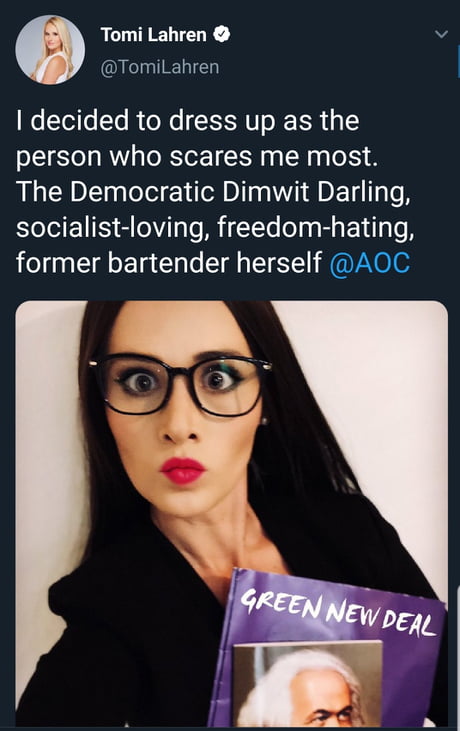This screenshot has width=460, height=731.
Task: Click the red lips in the photo
Action: click(x=183, y=470)
